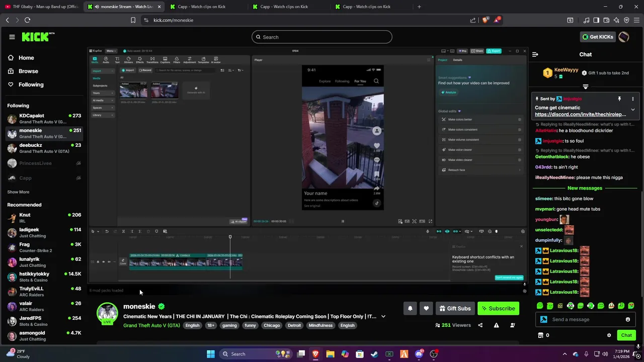Open the Discord invite link in chat
Image resolution: width=644 pixels, height=362 pixels.
point(581,114)
